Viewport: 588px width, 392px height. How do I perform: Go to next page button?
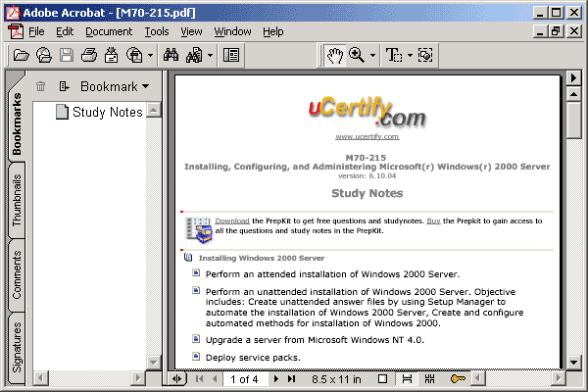[x=276, y=379]
